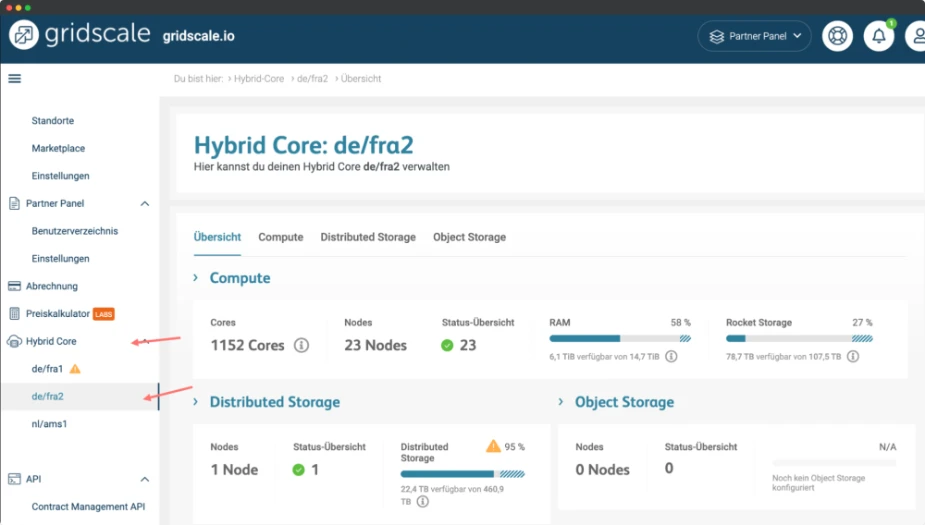Open Standorte in the sidebar

point(53,120)
